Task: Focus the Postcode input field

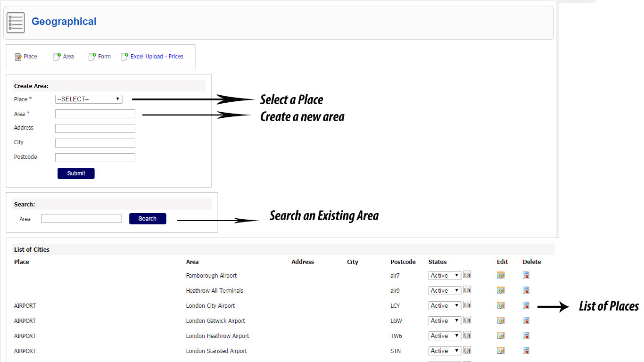Action: pos(95,157)
